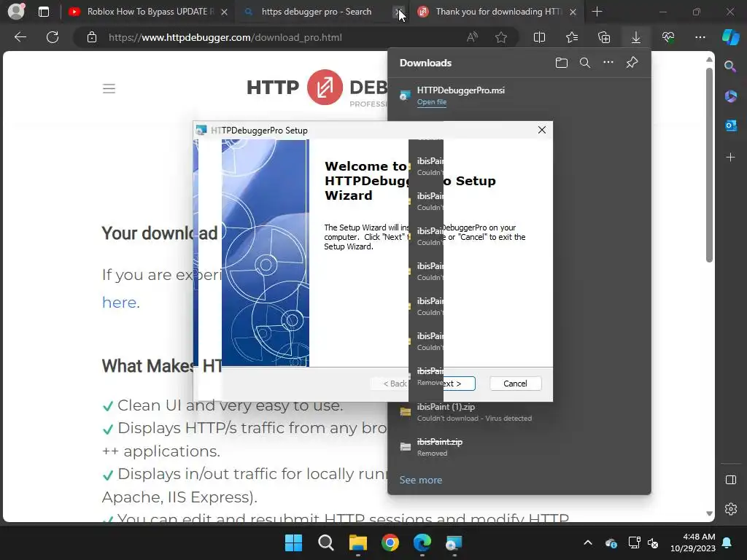
Task: Open more options in Downloads panel
Action: tap(608, 63)
